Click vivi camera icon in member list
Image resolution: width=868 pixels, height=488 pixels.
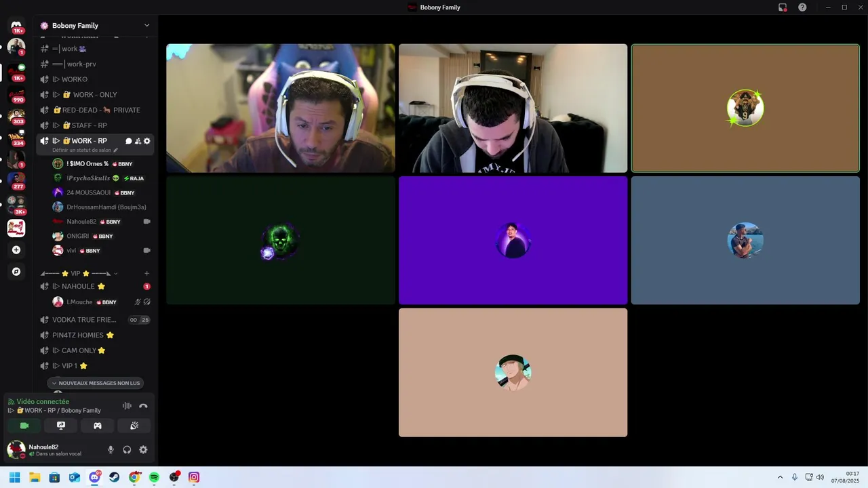[146, 250]
